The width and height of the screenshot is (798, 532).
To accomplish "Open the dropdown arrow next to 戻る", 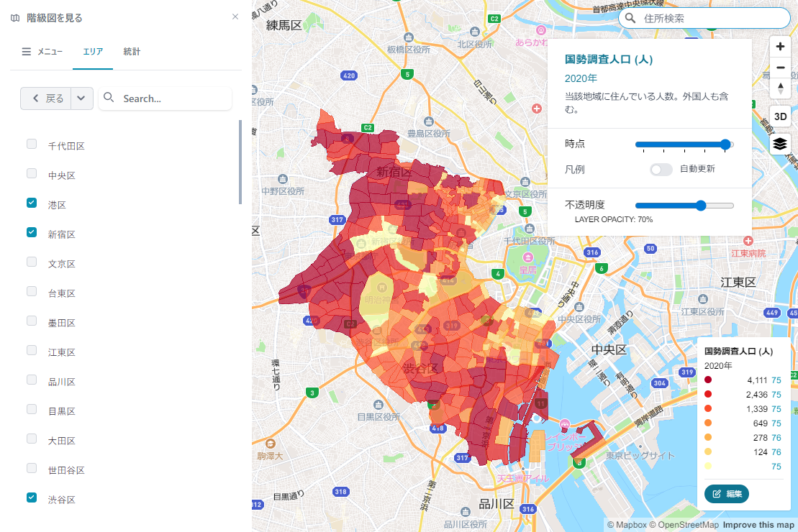I will pos(81,98).
